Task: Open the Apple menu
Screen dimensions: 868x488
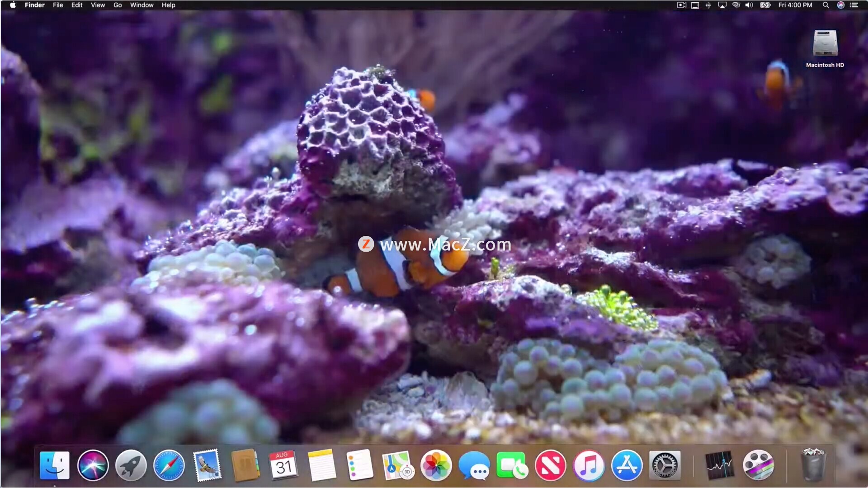Action: tap(12, 5)
